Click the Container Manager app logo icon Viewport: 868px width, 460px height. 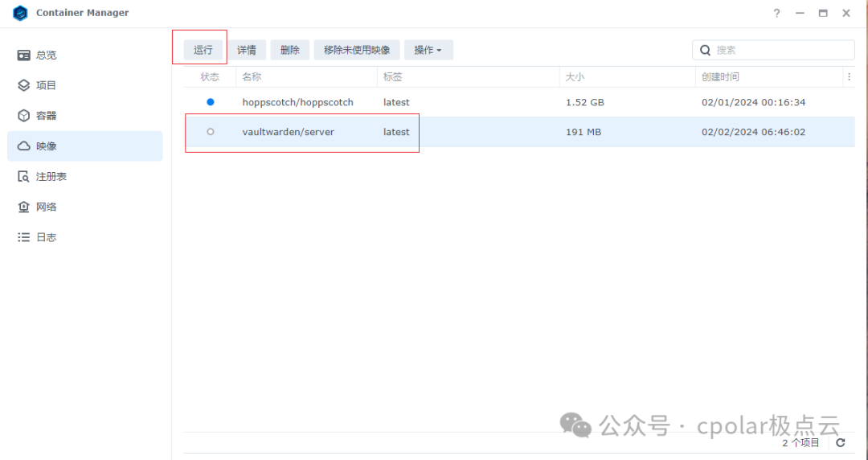click(x=20, y=13)
